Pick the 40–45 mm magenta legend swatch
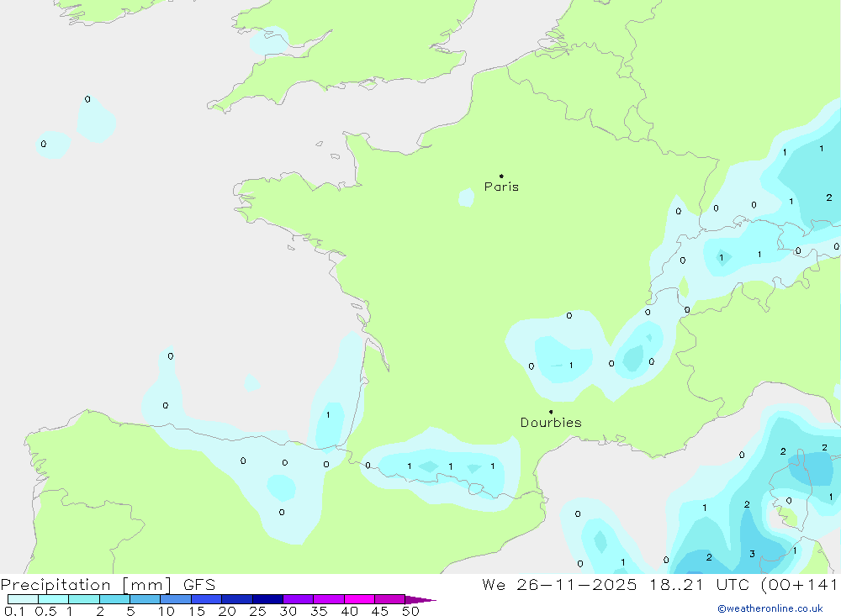841x616 pixels. point(359,599)
